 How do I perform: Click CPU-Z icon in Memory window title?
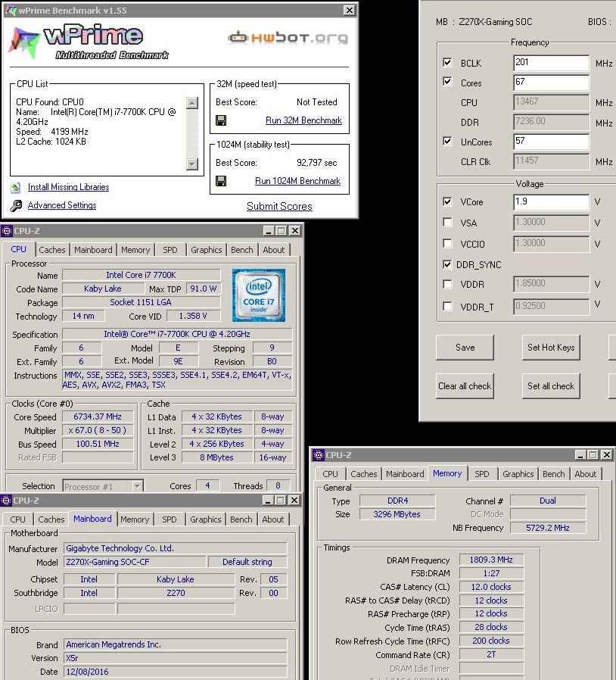pyautogui.click(x=318, y=455)
